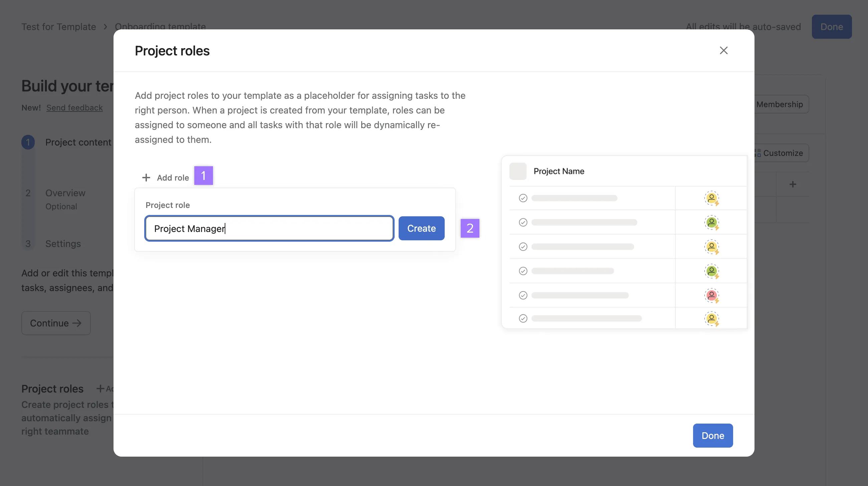Mark the first preview task complete
This screenshot has height=486, width=868.
pos(522,198)
